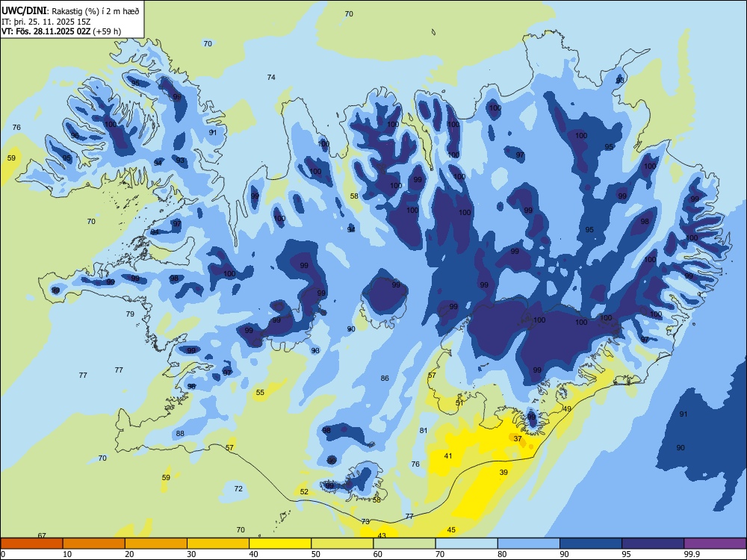This screenshot has height=560, width=747.
Task: Select the orange 10–20 legend color segment
Action: coord(94,544)
